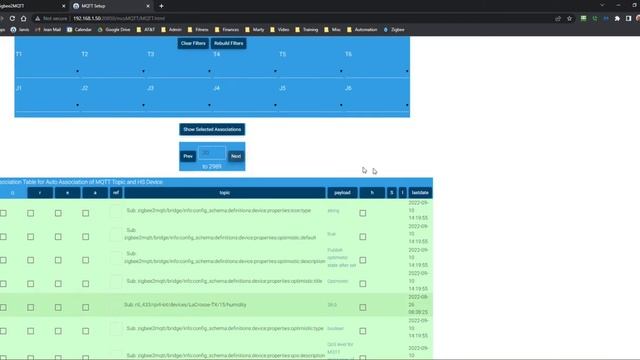Open the Zigbee bookmark
640x360 pixels.
[x=394, y=29]
